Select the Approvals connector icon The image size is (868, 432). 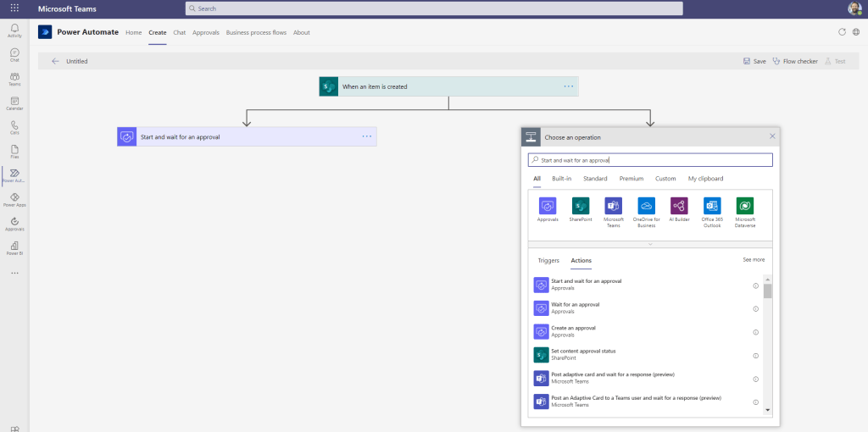(548, 206)
